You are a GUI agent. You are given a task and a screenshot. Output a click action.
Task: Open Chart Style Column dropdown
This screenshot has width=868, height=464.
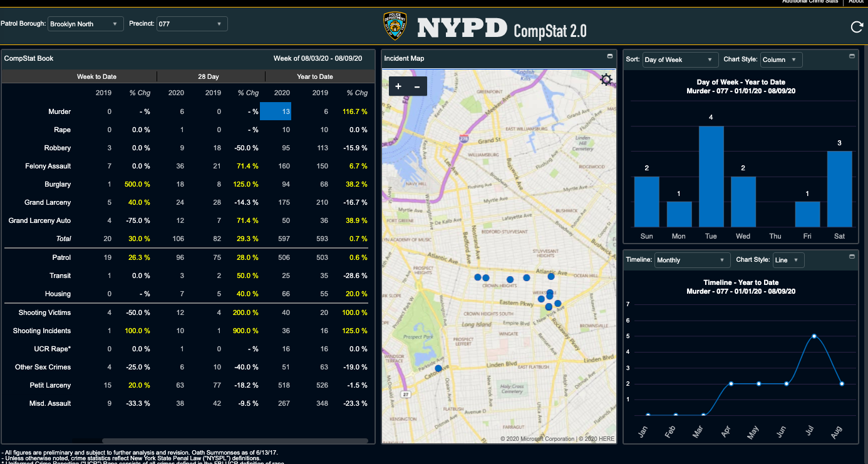tap(782, 59)
